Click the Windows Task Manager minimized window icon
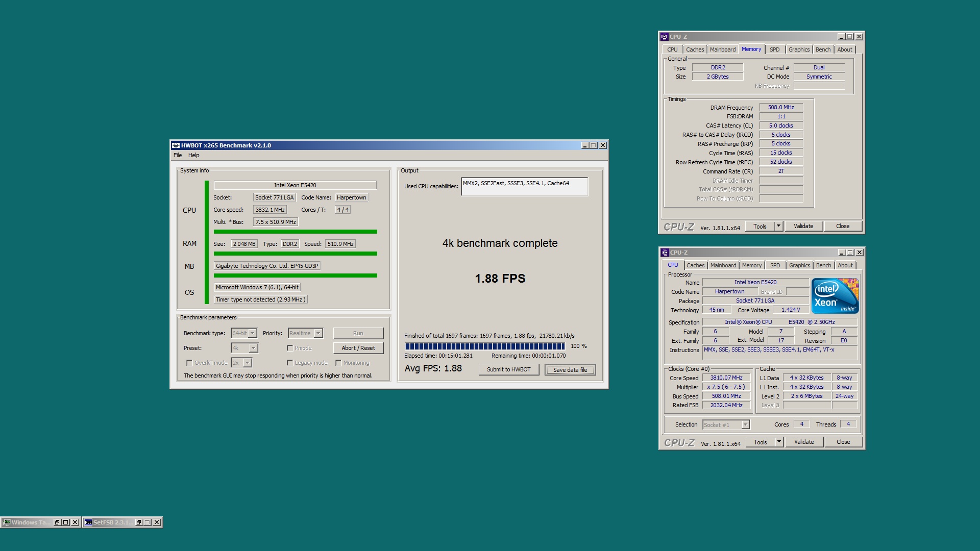The image size is (980, 551). coord(7,522)
